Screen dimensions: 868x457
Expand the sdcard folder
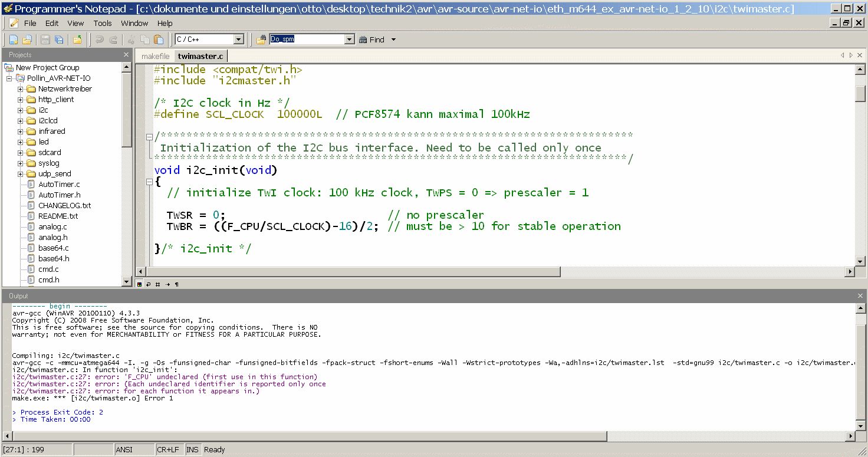[20, 153]
